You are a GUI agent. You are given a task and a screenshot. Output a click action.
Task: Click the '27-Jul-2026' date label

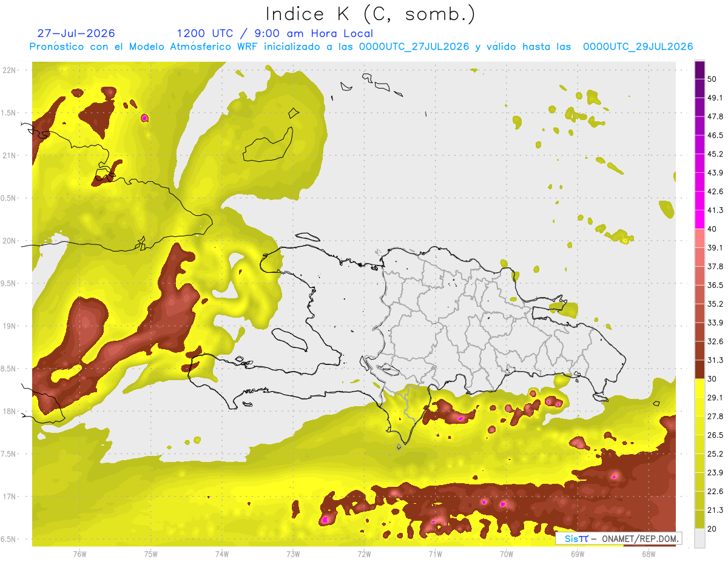[76, 33]
